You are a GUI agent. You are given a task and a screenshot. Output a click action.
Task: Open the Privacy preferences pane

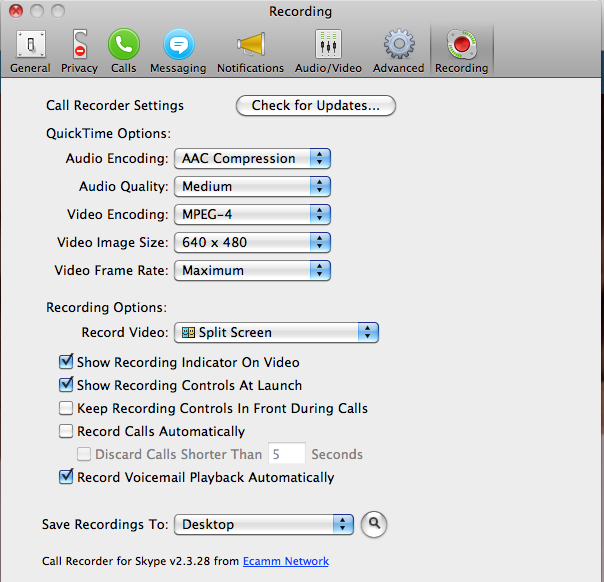point(79,51)
